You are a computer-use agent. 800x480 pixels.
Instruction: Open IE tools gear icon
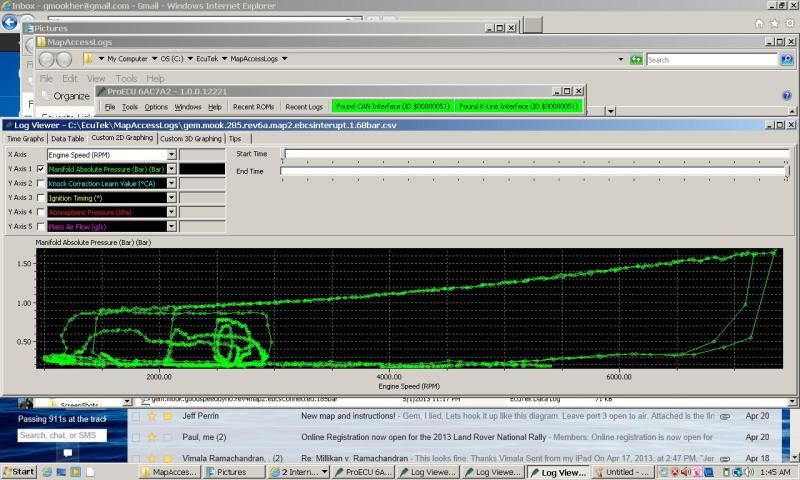tap(789, 23)
